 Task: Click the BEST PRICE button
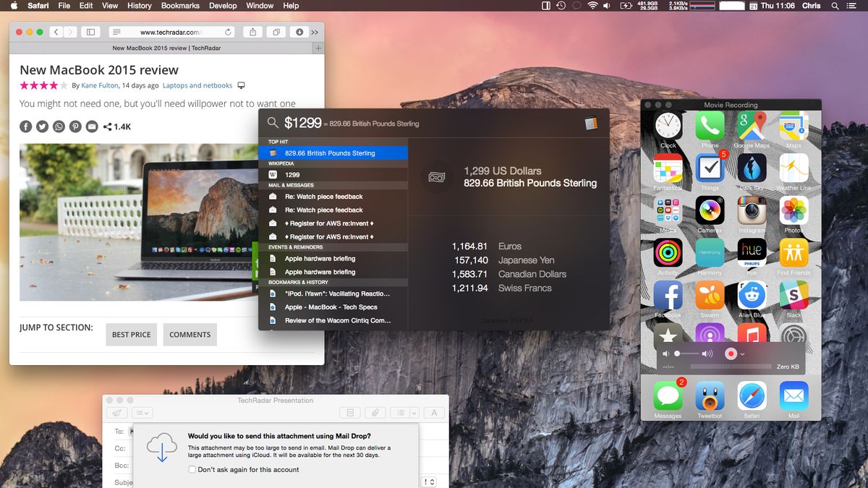click(x=131, y=334)
